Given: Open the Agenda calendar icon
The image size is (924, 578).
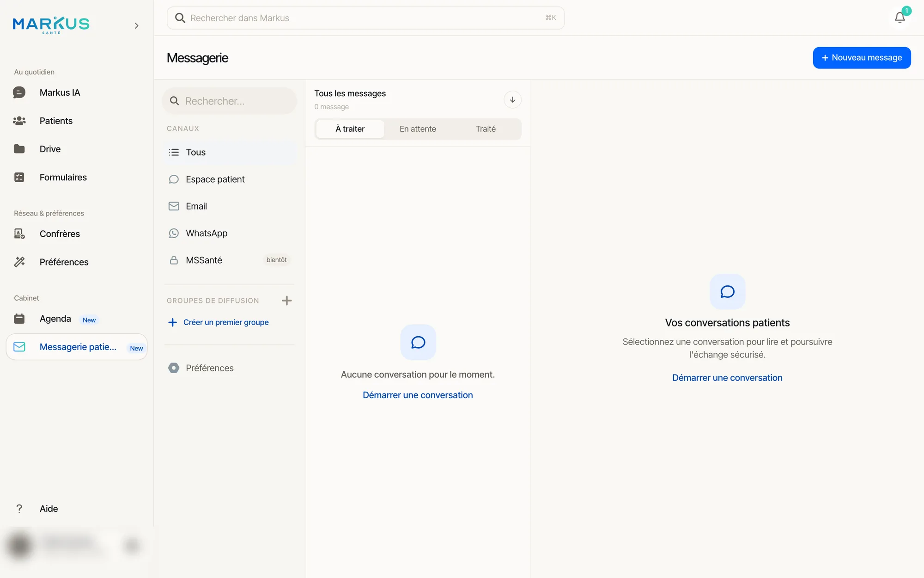Looking at the screenshot, I should pos(19,319).
